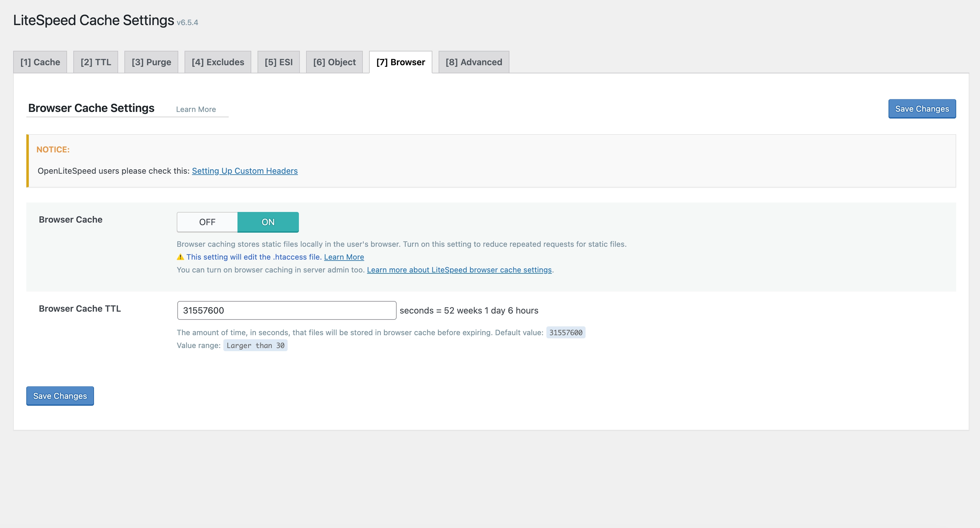Switch to the [6] Object tab
This screenshot has height=528, width=980.
click(x=334, y=62)
